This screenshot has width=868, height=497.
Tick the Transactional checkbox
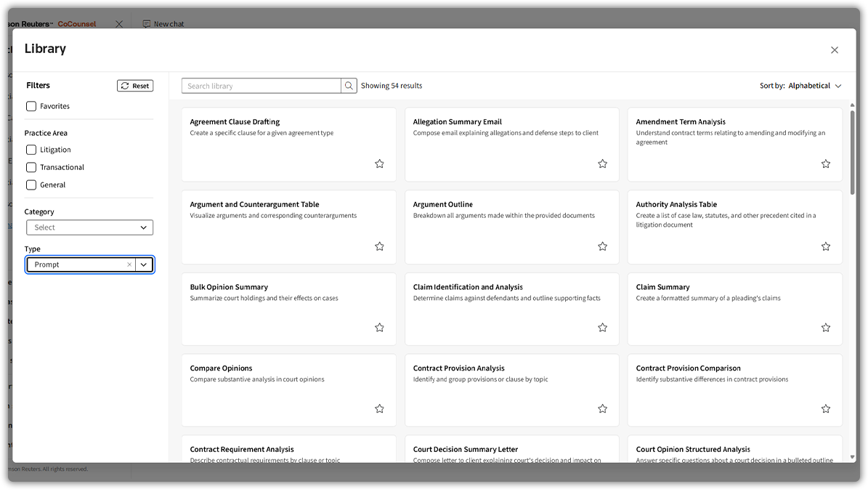point(31,167)
